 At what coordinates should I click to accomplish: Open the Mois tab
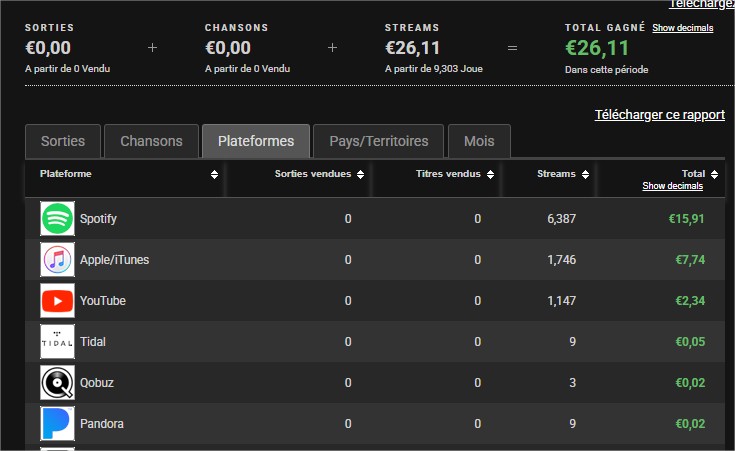(x=479, y=141)
